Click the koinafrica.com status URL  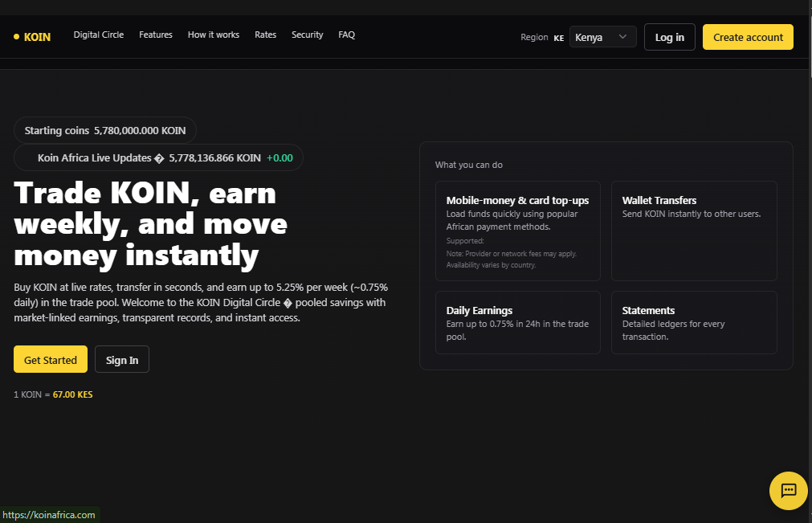pos(49,515)
